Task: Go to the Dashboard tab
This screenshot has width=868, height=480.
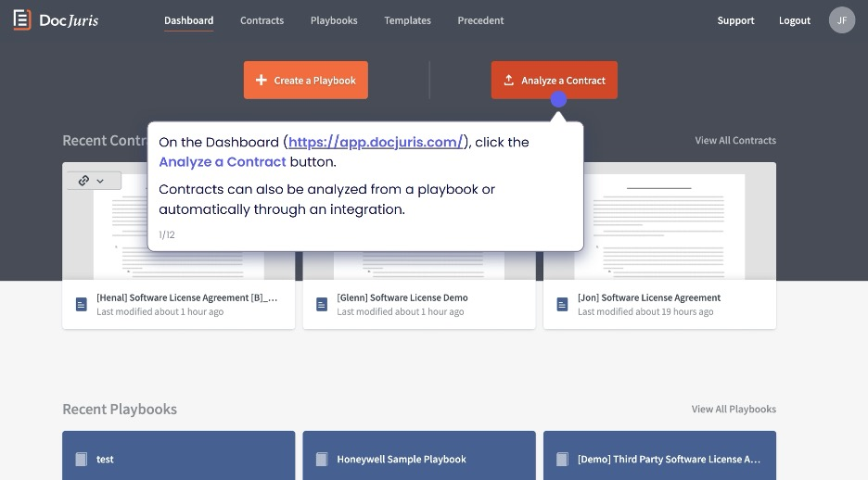Action: (x=189, y=20)
